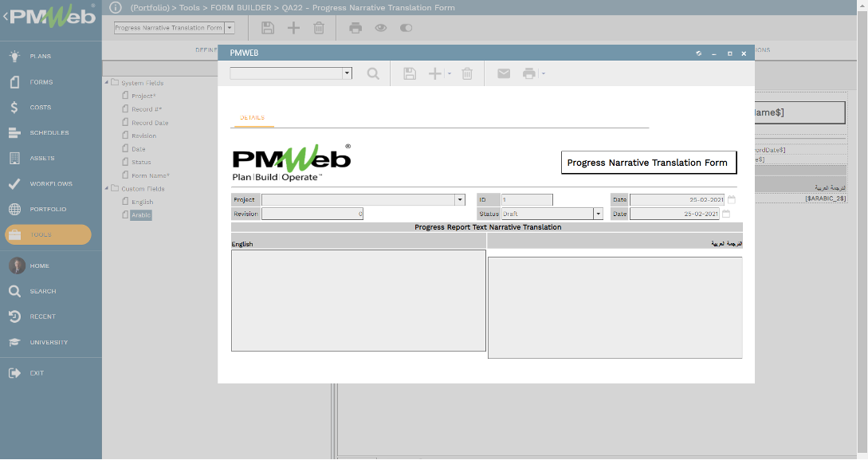
Task: Save using main toolbar floppy icon
Action: pyautogui.click(x=268, y=28)
